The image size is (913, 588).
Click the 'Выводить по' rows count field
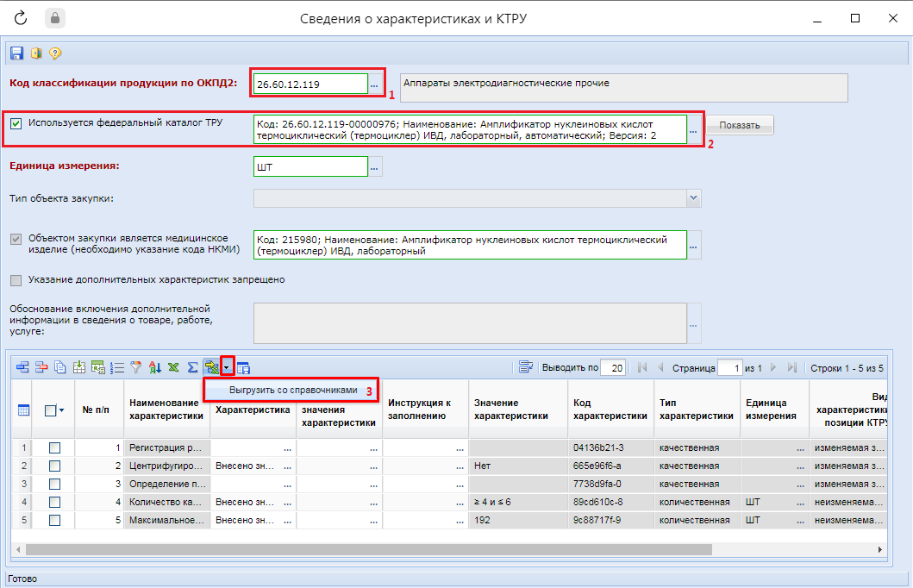(x=612, y=368)
